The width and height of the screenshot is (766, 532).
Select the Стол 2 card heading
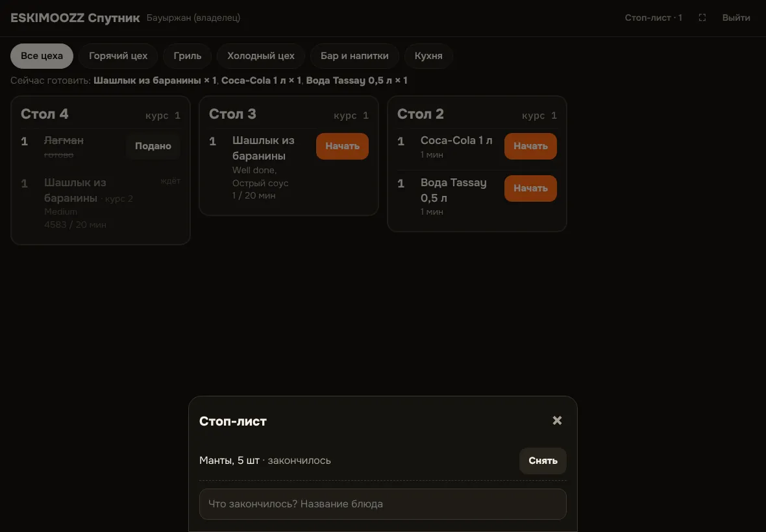(x=421, y=114)
